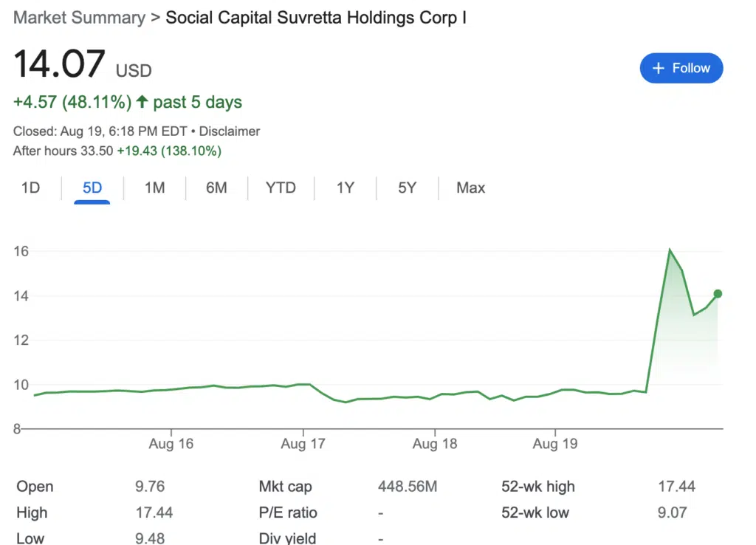756x545 pixels.
Task: Select the YTD range tab
Action: pos(281,188)
